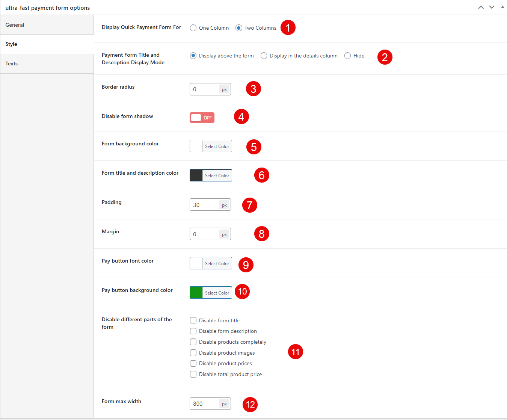Screen dimensions: 507x420
Task: Click the move panel down arrow
Action: tap(492, 8)
